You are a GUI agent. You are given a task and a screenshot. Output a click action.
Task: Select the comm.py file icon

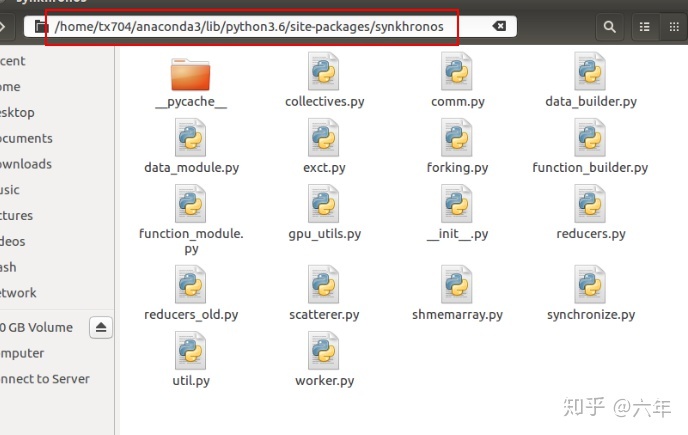tap(457, 71)
